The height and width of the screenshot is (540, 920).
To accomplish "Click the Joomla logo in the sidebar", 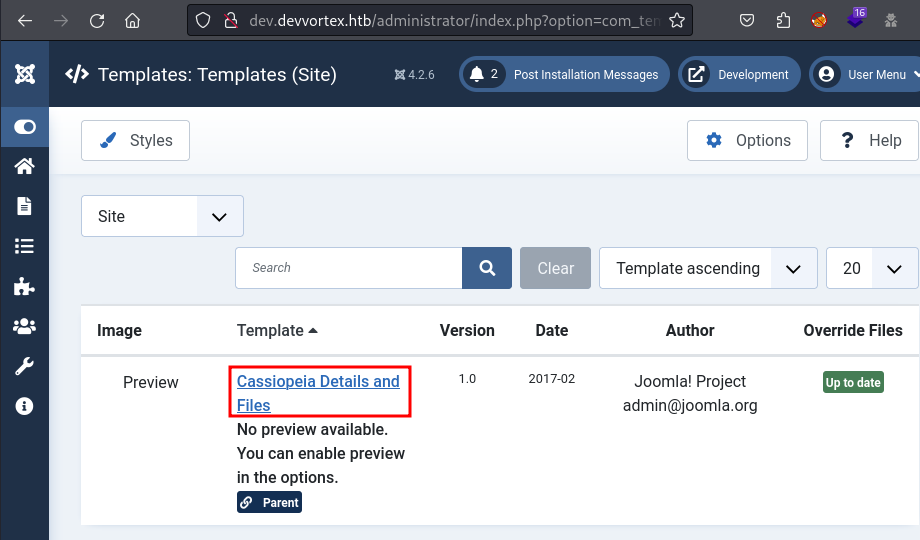I will pos(25,74).
